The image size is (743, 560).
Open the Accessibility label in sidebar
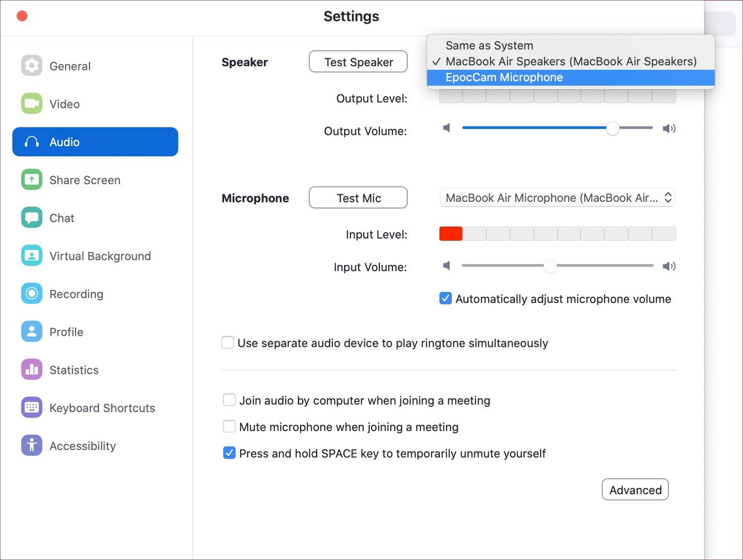[83, 446]
